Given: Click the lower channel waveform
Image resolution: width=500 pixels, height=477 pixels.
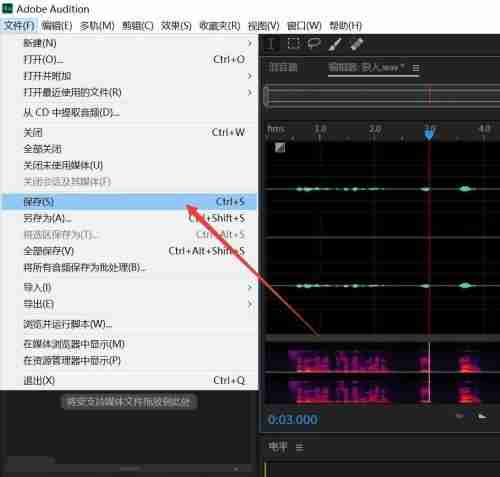Looking at the screenshot, I should [383, 286].
